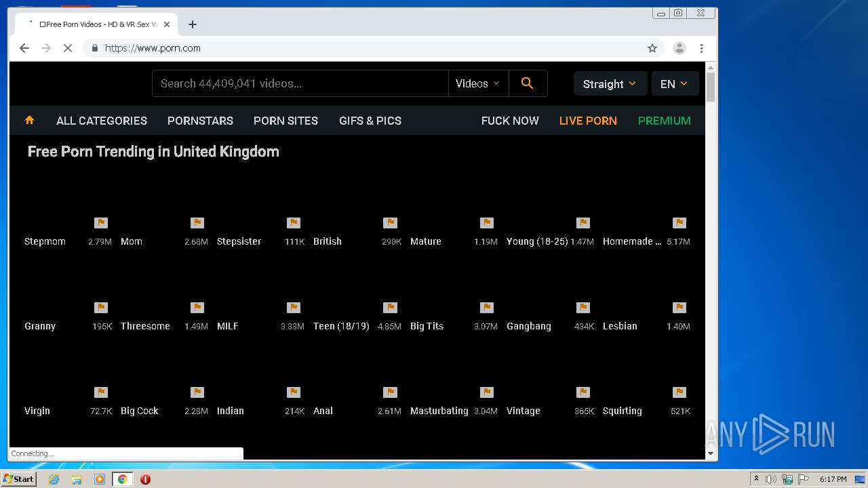Open the ALL CATEGORIES menu

point(102,121)
